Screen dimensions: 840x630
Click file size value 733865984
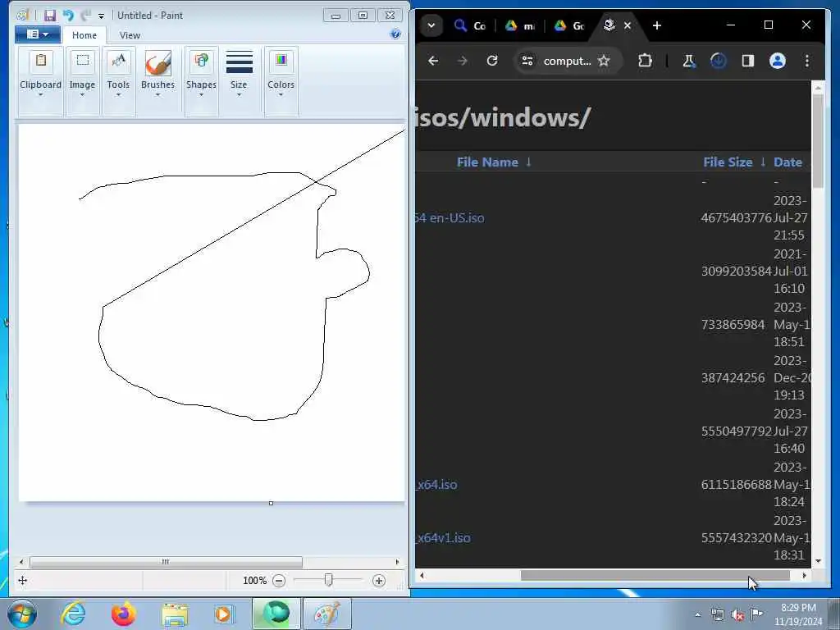[733, 325]
